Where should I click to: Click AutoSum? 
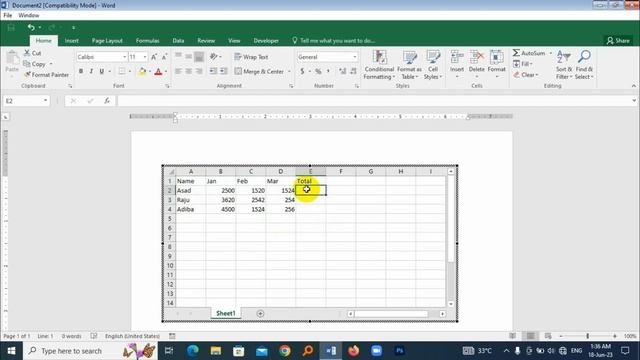529,53
